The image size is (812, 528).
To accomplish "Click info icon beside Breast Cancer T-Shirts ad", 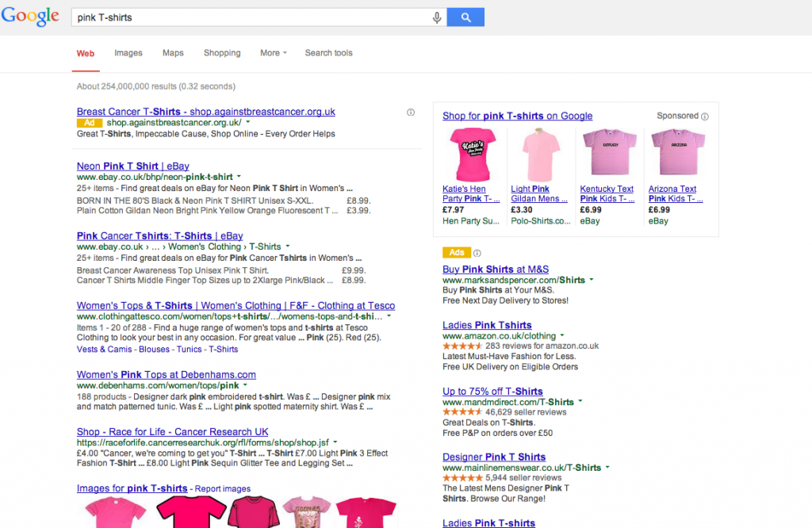I will pos(411,113).
